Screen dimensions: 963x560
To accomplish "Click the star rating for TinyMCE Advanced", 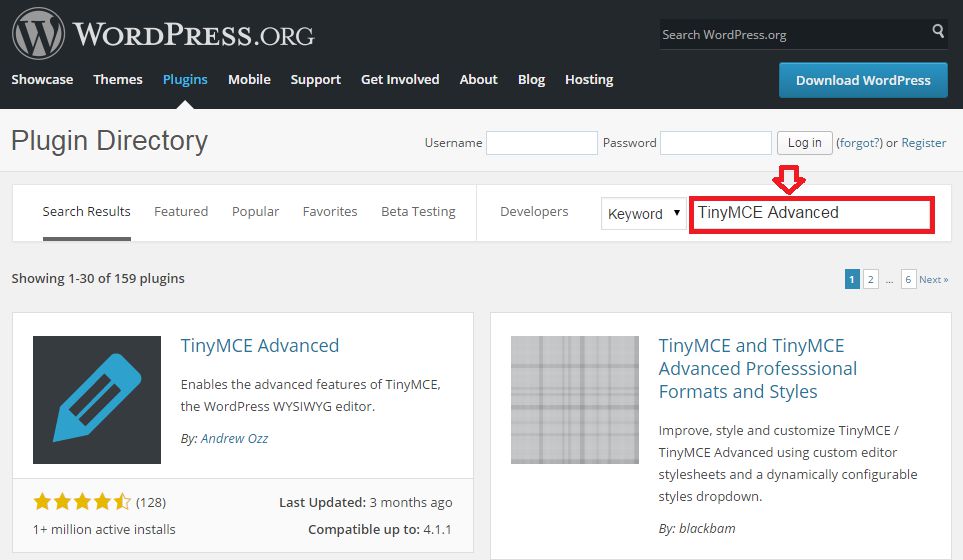I will pyautogui.click(x=82, y=502).
